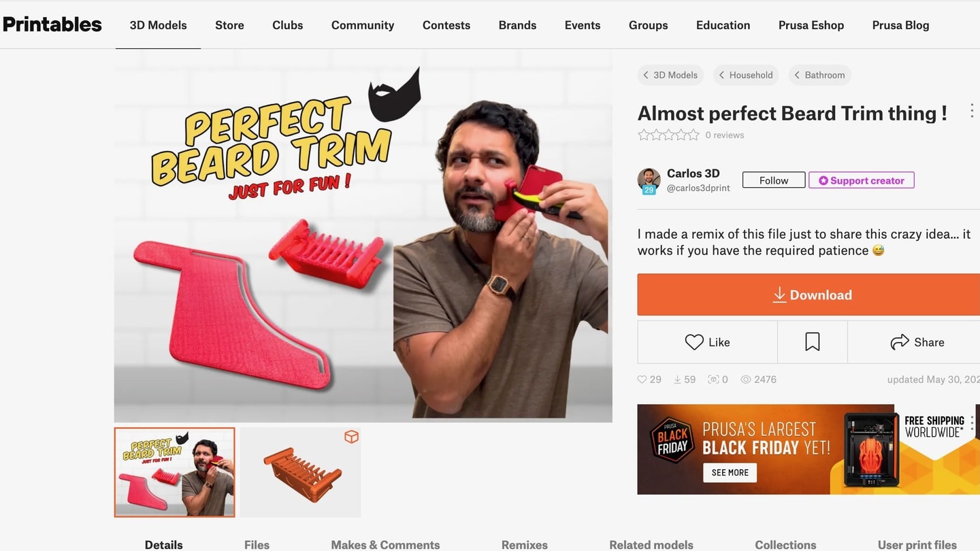Switch to the Files tab
This screenshot has height=551, width=980.
coord(257,544)
